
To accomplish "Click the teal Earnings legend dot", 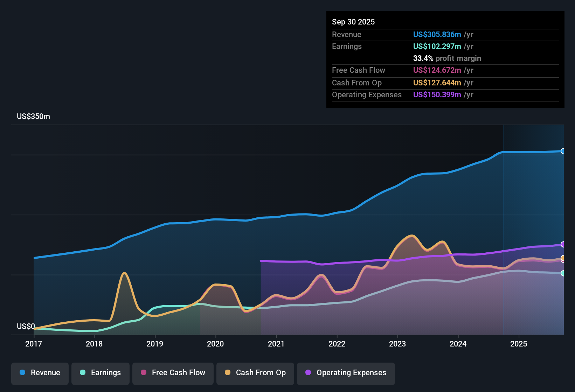I will point(83,372).
